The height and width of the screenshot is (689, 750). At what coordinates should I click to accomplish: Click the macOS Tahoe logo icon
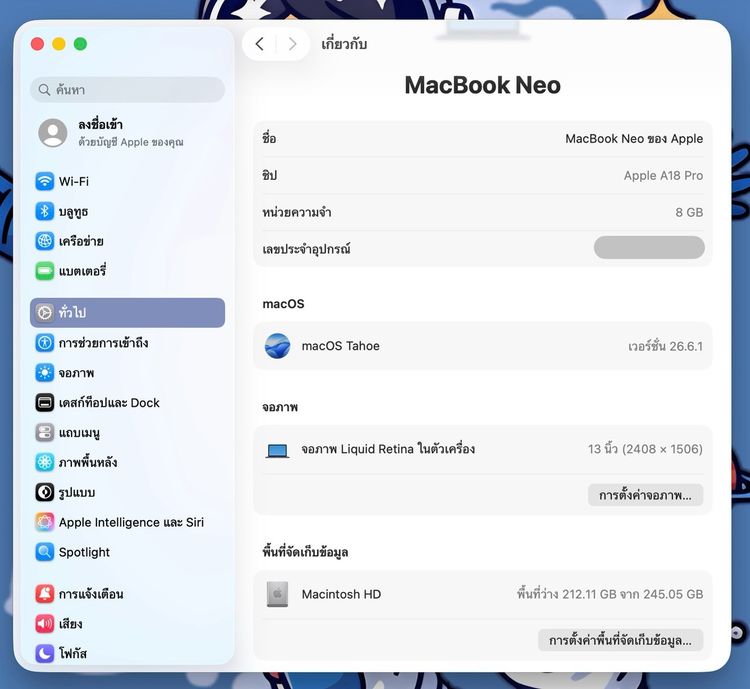point(277,346)
